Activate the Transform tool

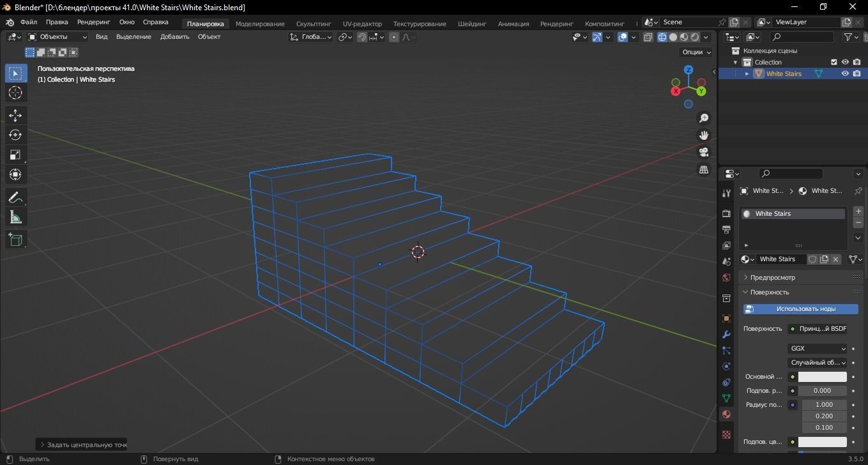[15, 174]
